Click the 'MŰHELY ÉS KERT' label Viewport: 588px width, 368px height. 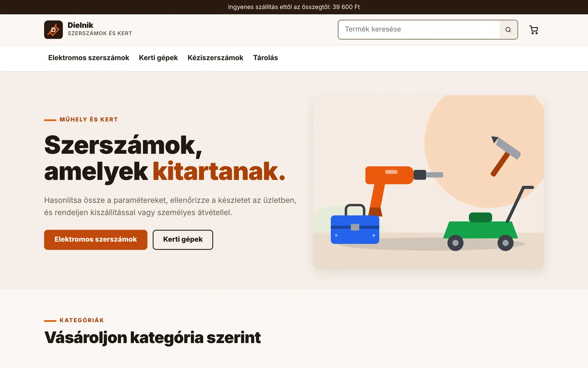click(x=89, y=120)
